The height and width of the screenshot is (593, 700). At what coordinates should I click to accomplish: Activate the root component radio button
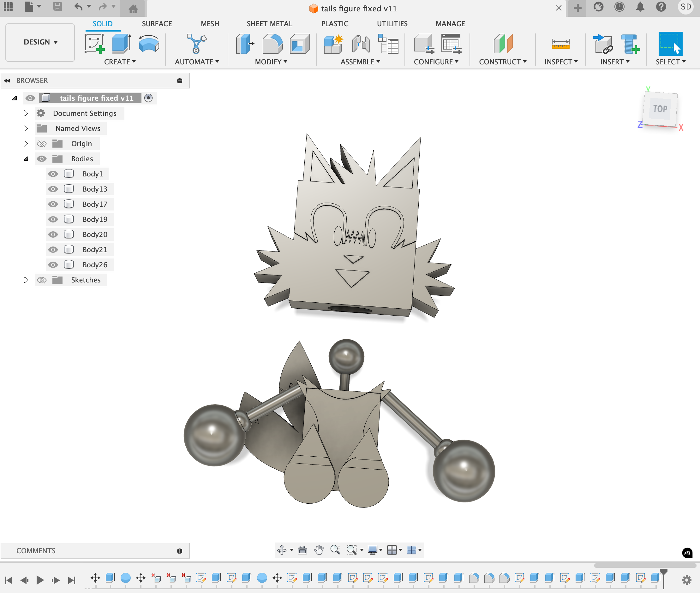(148, 98)
